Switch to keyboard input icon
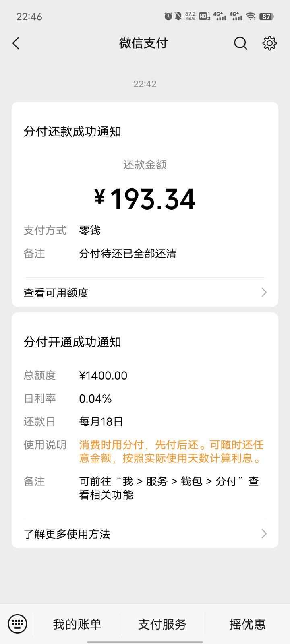 [x=17, y=624]
